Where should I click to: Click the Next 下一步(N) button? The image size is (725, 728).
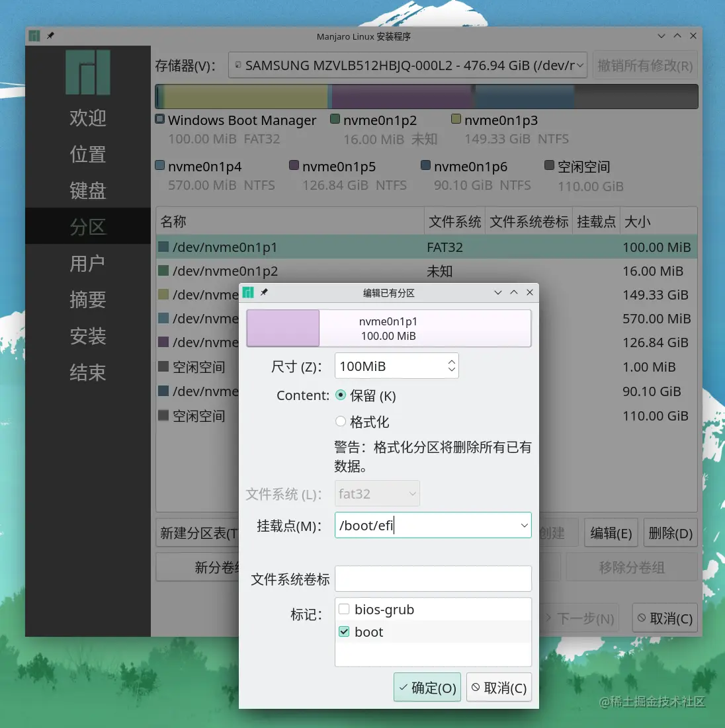pyautogui.click(x=580, y=618)
